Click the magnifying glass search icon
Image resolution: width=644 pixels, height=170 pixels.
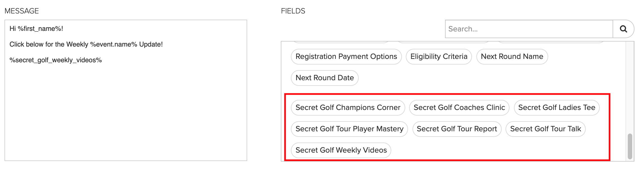pyautogui.click(x=623, y=29)
